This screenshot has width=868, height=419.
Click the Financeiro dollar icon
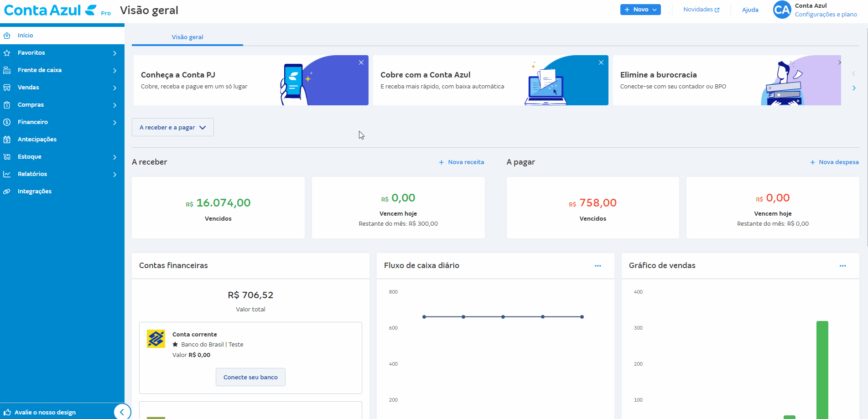click(7, 122)
